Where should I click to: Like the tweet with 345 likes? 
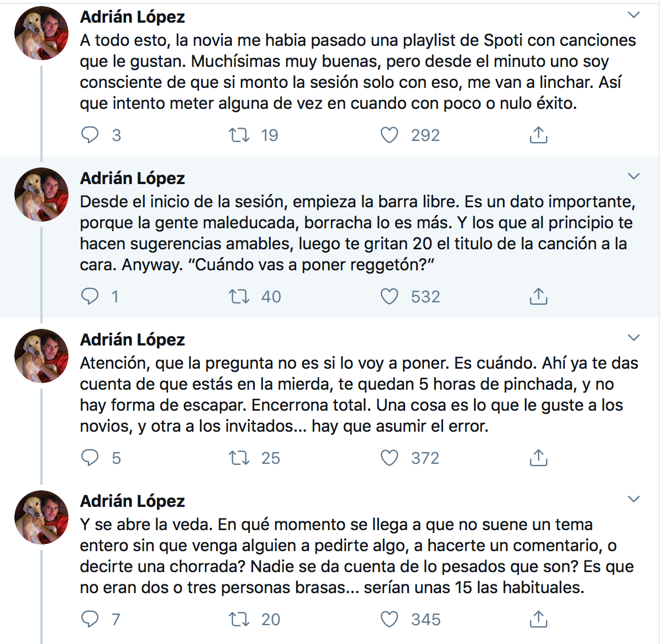click(x=390, y=619)
